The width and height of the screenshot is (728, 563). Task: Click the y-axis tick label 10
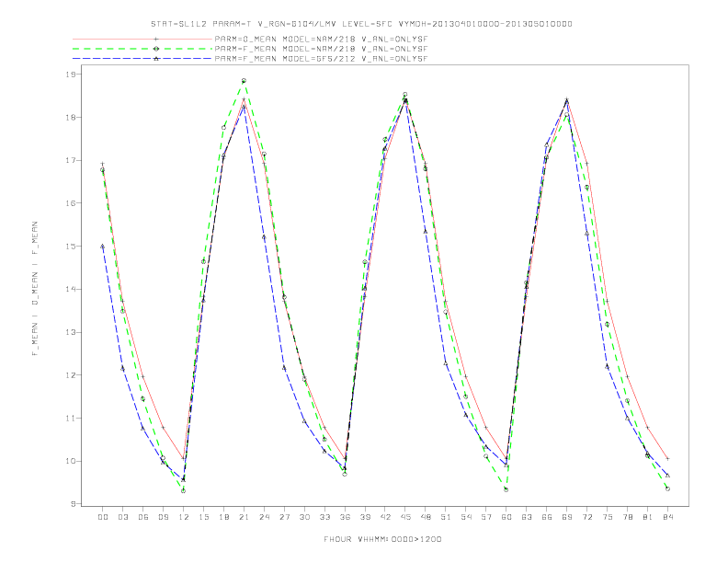(x=71, y=461)
